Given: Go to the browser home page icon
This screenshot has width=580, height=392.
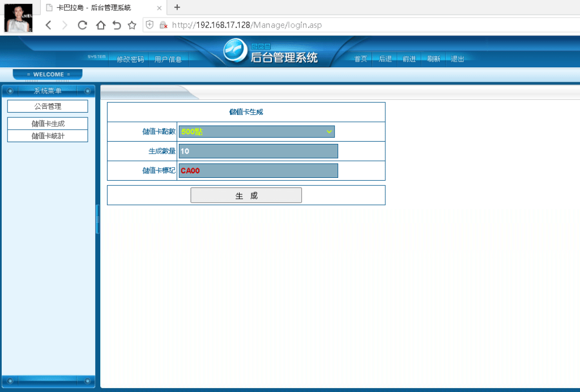Looking at the screenshot, I should (x=100, y=25).
